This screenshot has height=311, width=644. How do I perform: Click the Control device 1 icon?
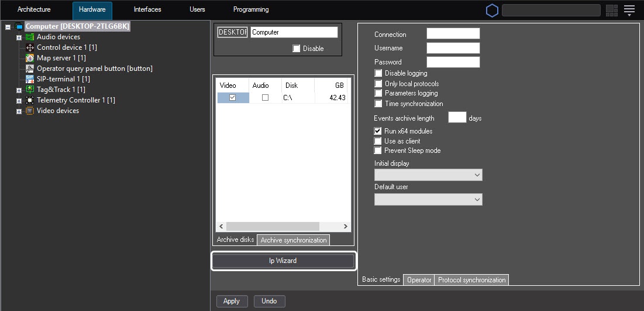click(x=30, y=47)
